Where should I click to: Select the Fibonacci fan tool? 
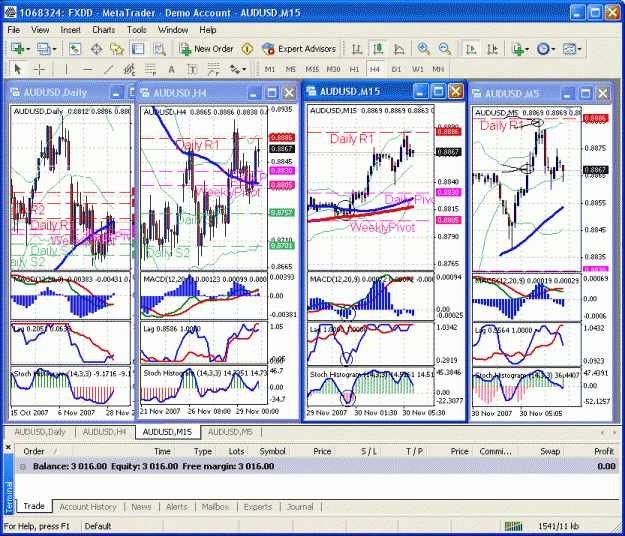213,69
